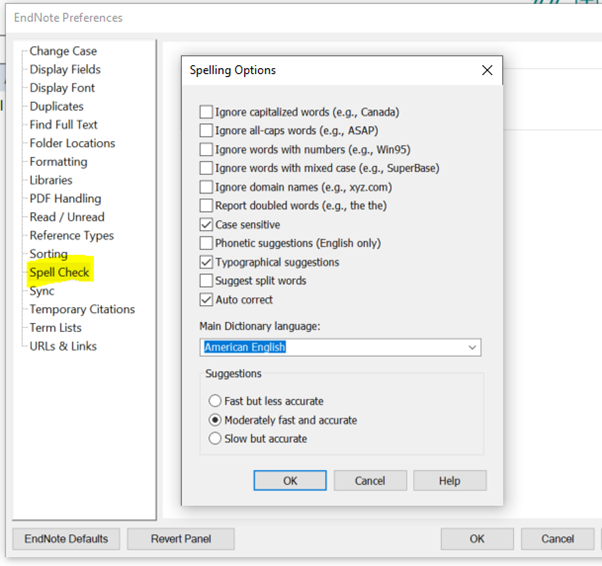Select Libraries in preferences list

point(51,180)
